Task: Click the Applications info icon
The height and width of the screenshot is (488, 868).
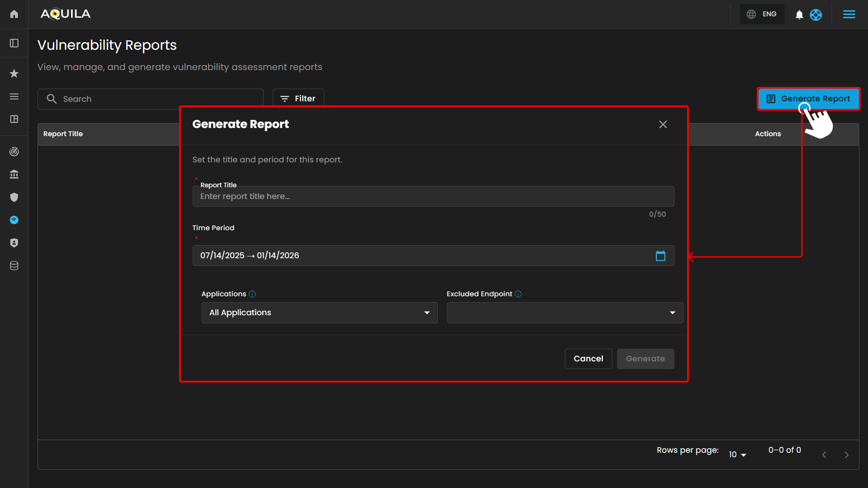Action: [252, 294]
